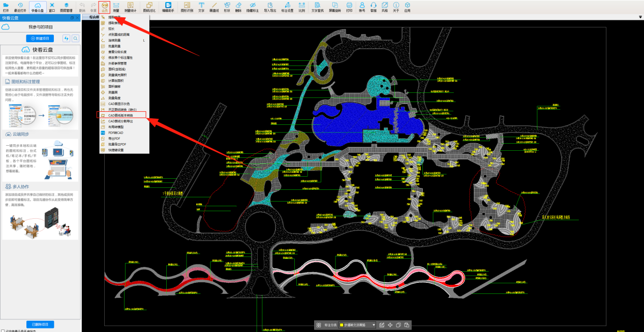
Task: Select the 测量 measure tool
Action: [116, 7]
